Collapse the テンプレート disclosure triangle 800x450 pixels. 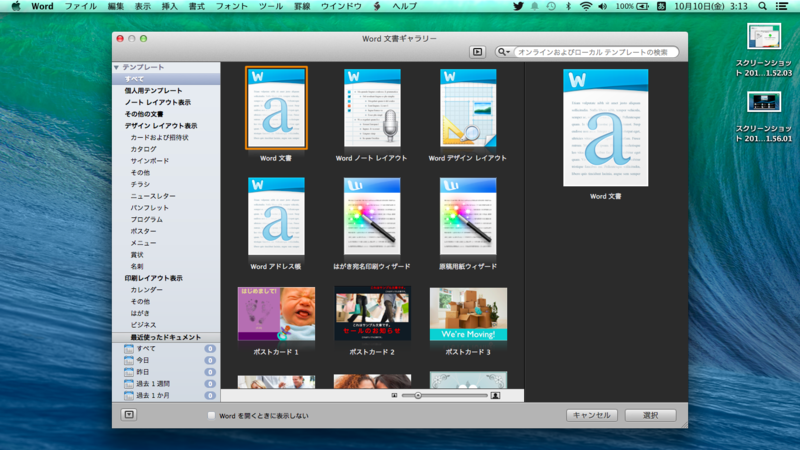[x=116, y=67]
